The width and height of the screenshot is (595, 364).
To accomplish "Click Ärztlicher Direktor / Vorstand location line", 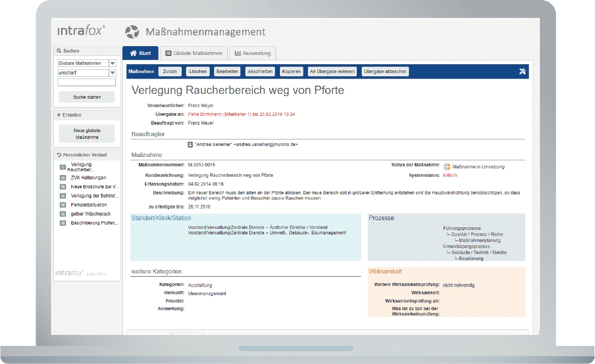I will coord(257,227).
